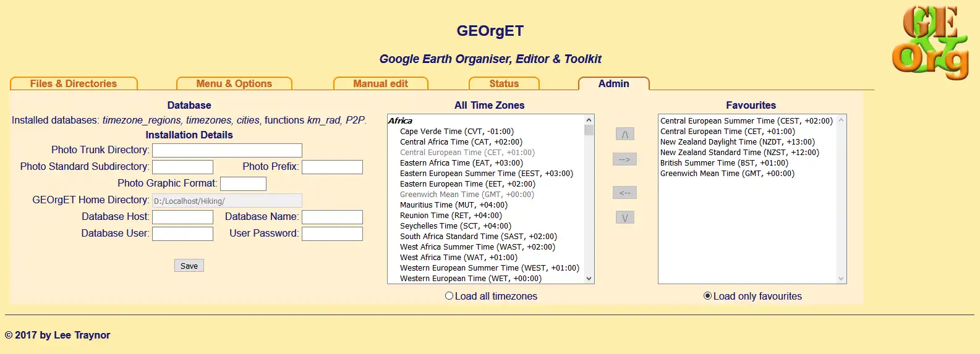Focus the Photo Trunk Directory field
980x354 pixels.
point(227,150)
